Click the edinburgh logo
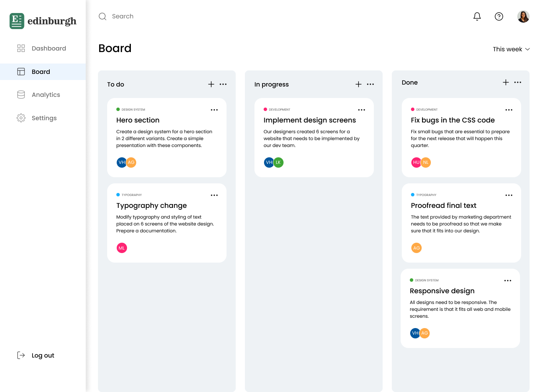The width and height of the screenshot is (551, 392). coord(42,21)
